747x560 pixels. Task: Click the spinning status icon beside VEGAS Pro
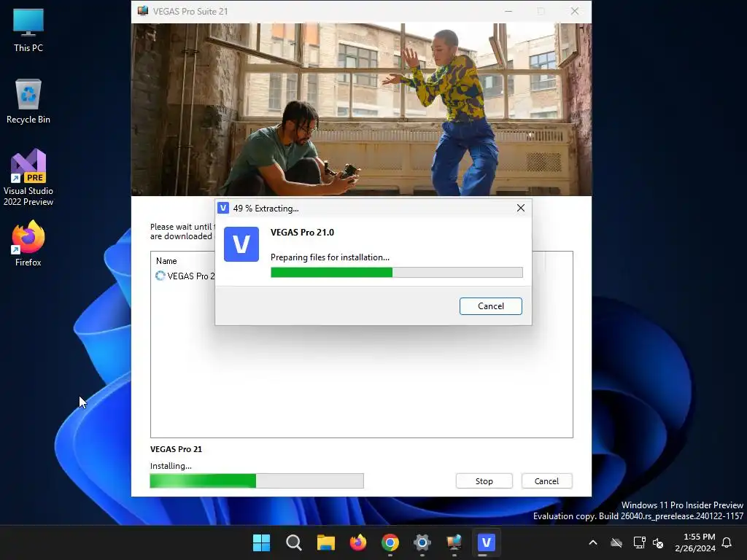pos(160,276)
